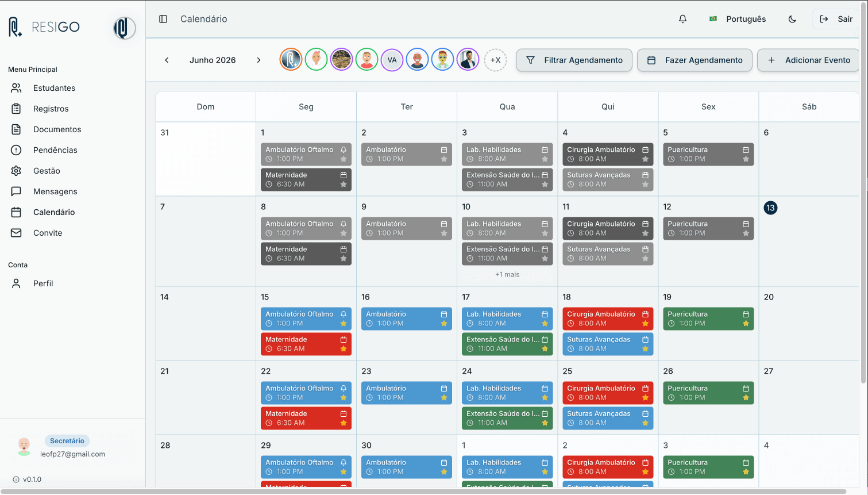Open Filtrar Agendamento filter
Viewport: 868px width, 495px height.
(x=574, y=60)
